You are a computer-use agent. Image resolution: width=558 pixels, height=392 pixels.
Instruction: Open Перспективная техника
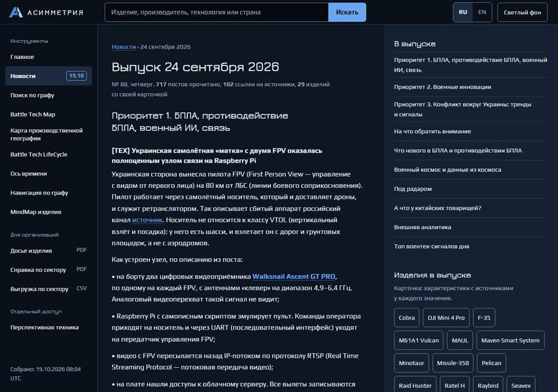click(49, 327)
